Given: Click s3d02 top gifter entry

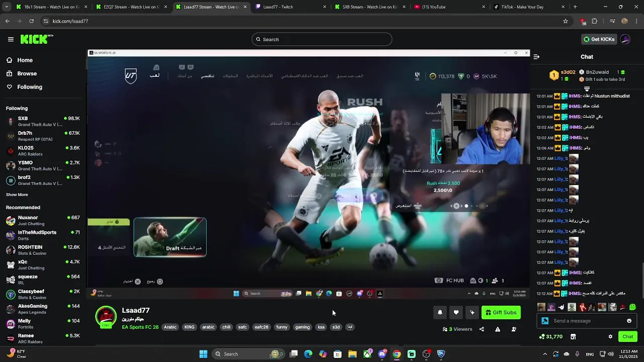Looking at the screenshot, I should click(563, 75).
